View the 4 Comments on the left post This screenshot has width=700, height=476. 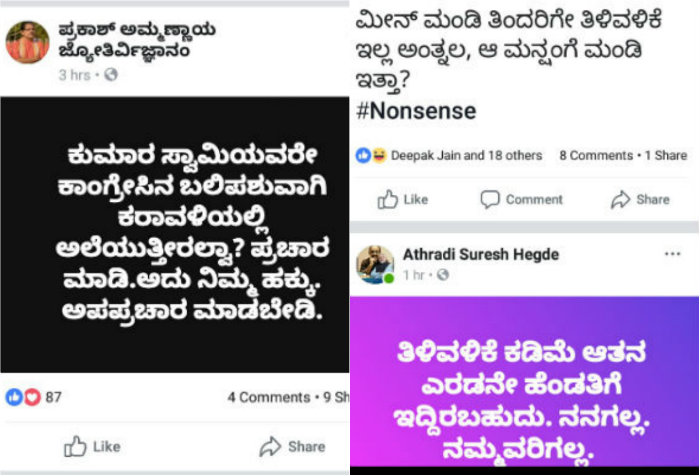tap(269, 397)
